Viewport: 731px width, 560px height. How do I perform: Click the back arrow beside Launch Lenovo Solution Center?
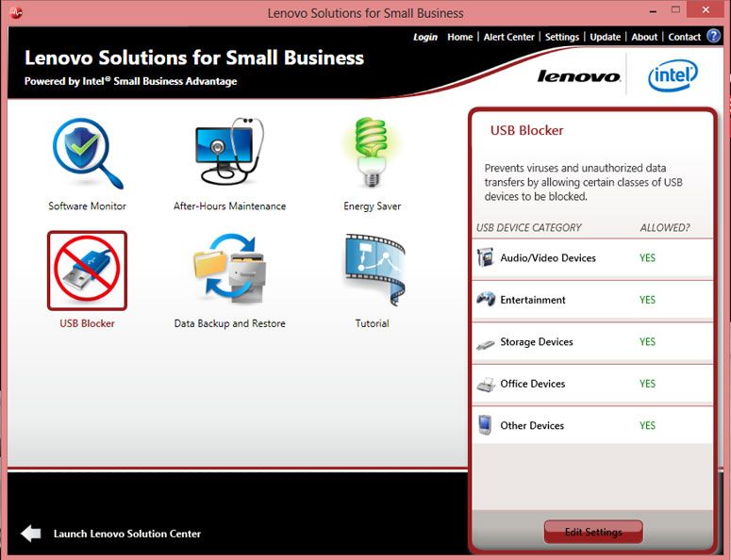pos(31,534)
